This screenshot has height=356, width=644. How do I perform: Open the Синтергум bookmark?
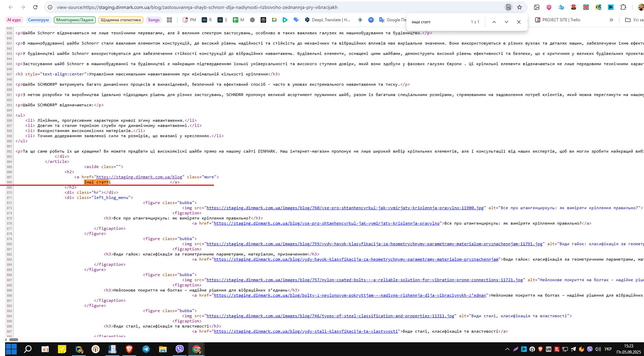pyautogui.click(x=38, y=20)
